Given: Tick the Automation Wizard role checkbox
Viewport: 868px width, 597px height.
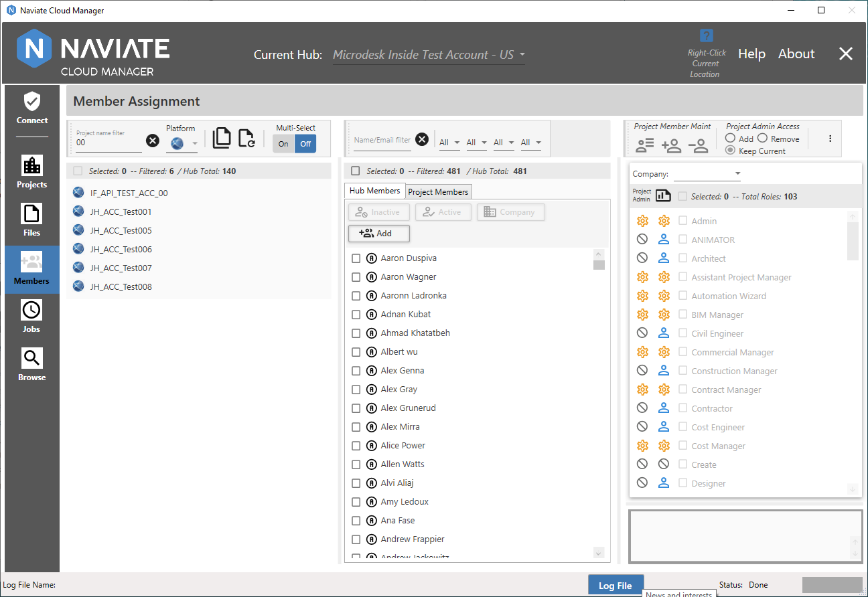Looking at the screenshot, I should (683, 295).
